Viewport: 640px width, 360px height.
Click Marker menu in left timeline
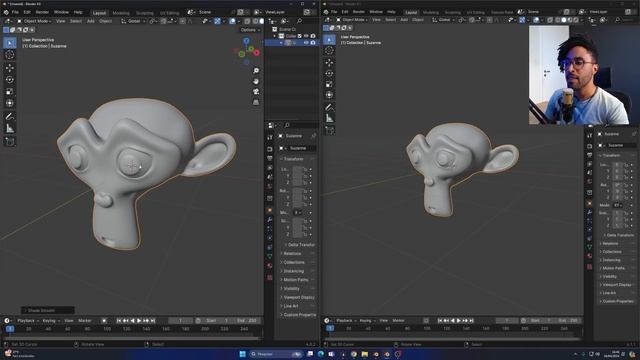tap(85, 321)
